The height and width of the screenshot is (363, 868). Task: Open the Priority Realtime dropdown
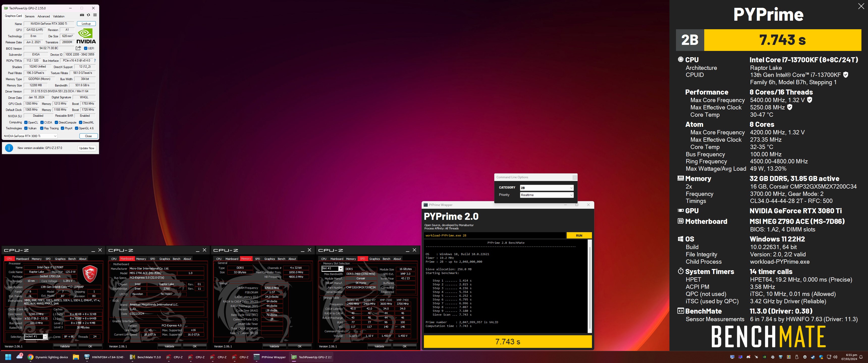coord(547,195)
